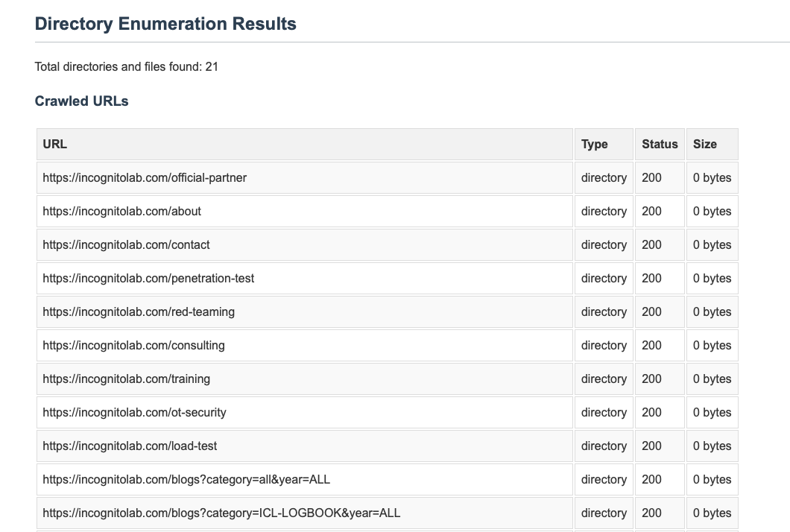The height and width of the screenshot is (532, 790).
Task: Click the 'directory' type in about row
Action: [x=604, y=211]
